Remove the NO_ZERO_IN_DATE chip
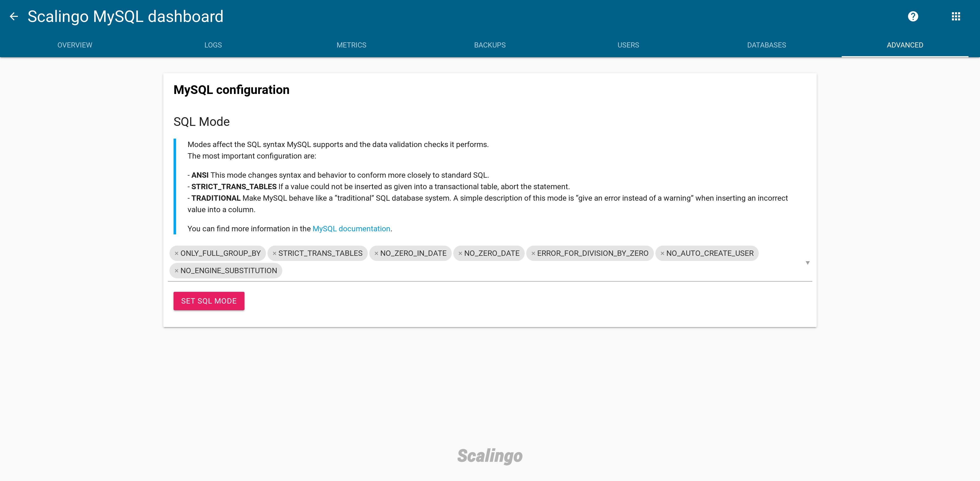Screen dimensions: 980x481 [376, 254]
